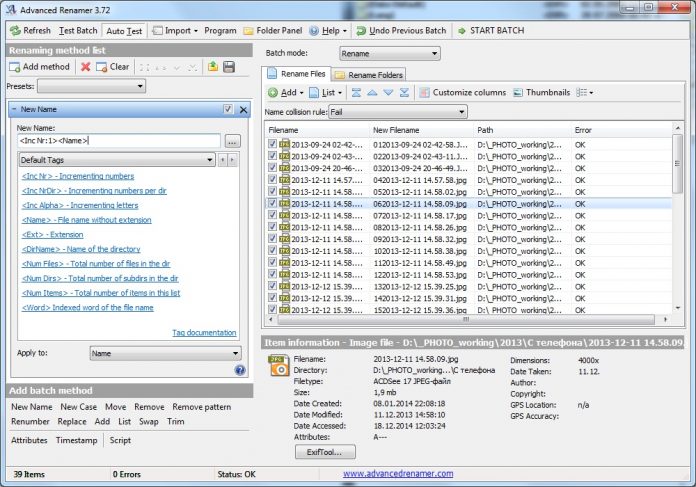Click the ExifTool... button

click(x=325, y=453)
